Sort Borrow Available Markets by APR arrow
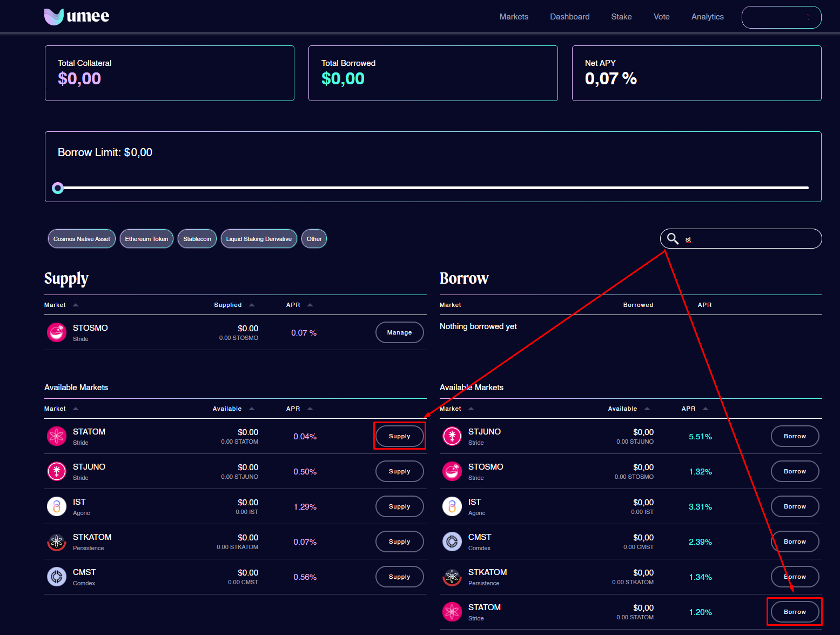This screenshot has width=840, height=635. (x=705, y=409)
